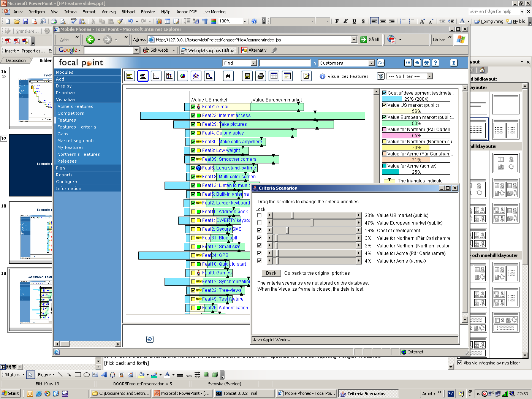Click PowerPoint Undo arrow icon
532x399 pixels.
click(x=131, y=21)
